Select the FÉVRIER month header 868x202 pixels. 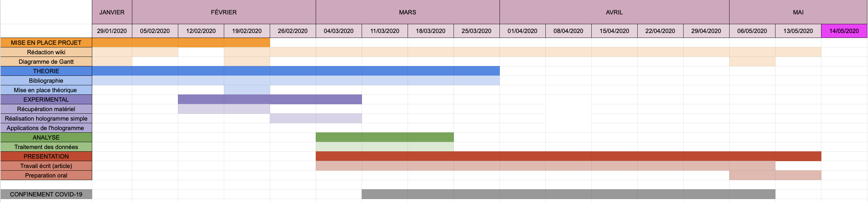[224, 12]
